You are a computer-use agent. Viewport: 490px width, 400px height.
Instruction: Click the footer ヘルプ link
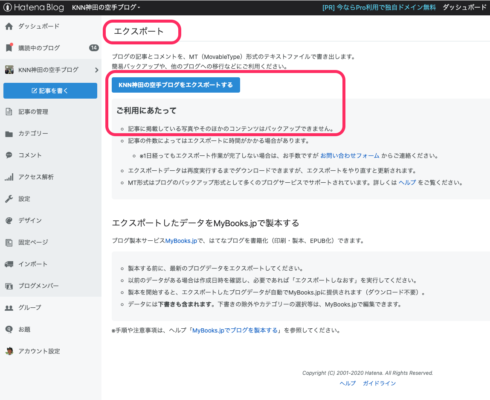pyautogui.click(x=348, y=383)
